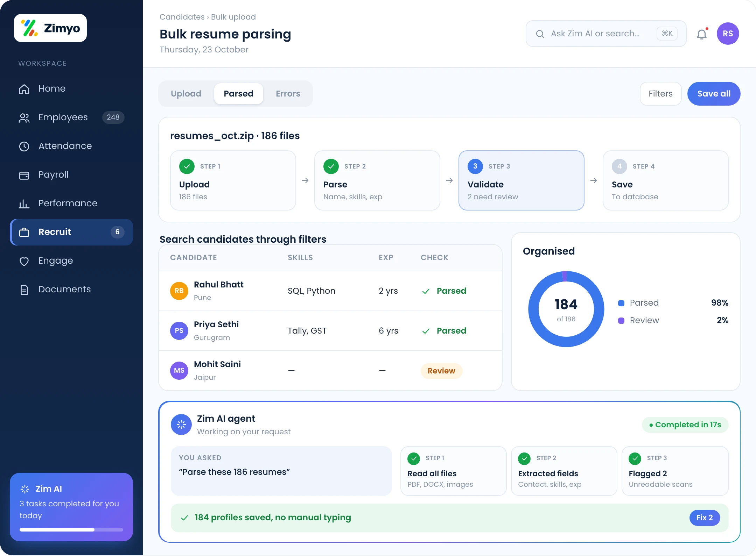Select the Step 1 Upload card

[x=233, y=180]
